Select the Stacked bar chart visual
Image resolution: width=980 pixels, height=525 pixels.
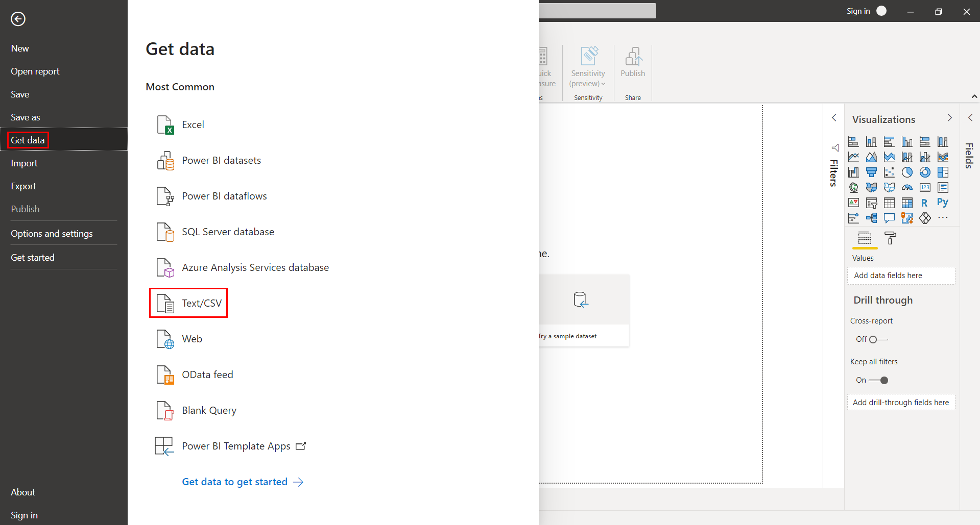pyautogui.click(x=853, y=142)
